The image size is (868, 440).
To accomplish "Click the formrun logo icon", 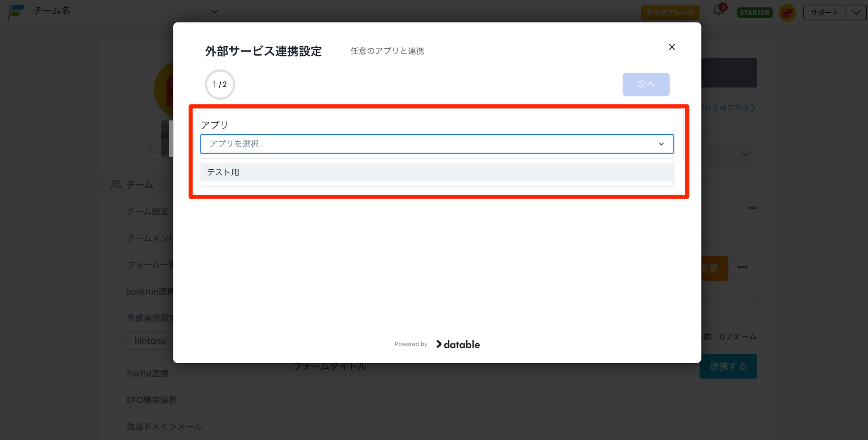I will 16,12.
